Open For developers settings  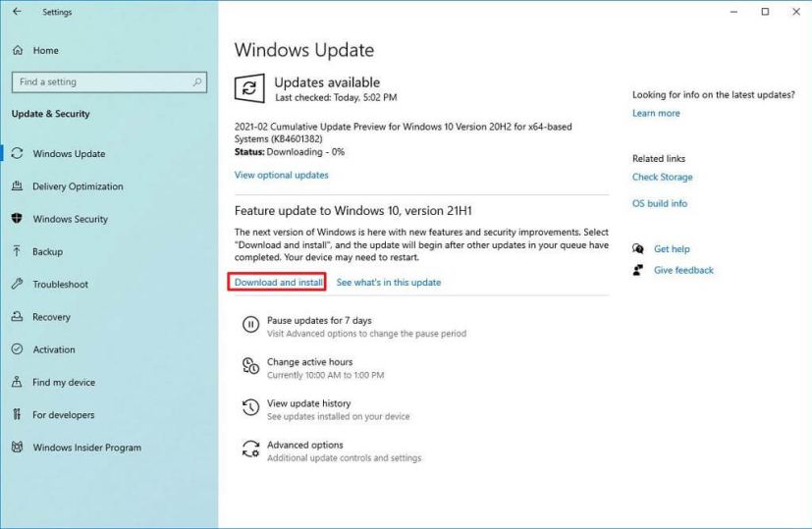[x=64, y=414]
